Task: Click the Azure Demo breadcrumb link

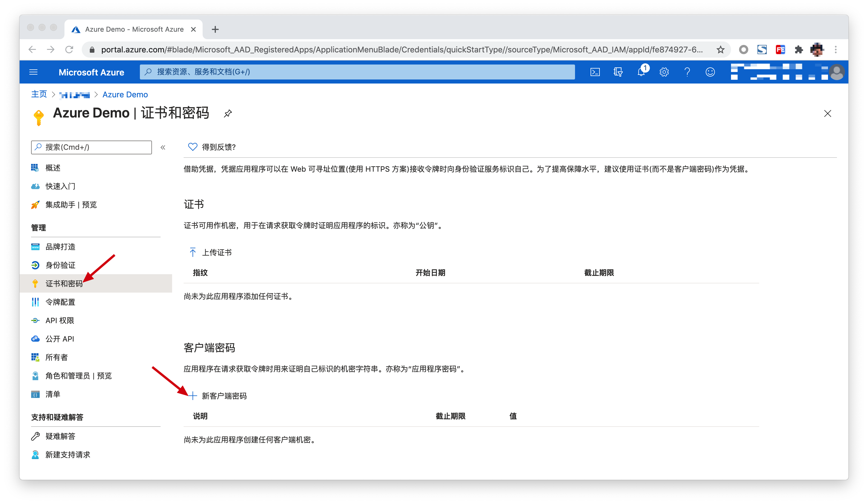Action: point(125,94)
